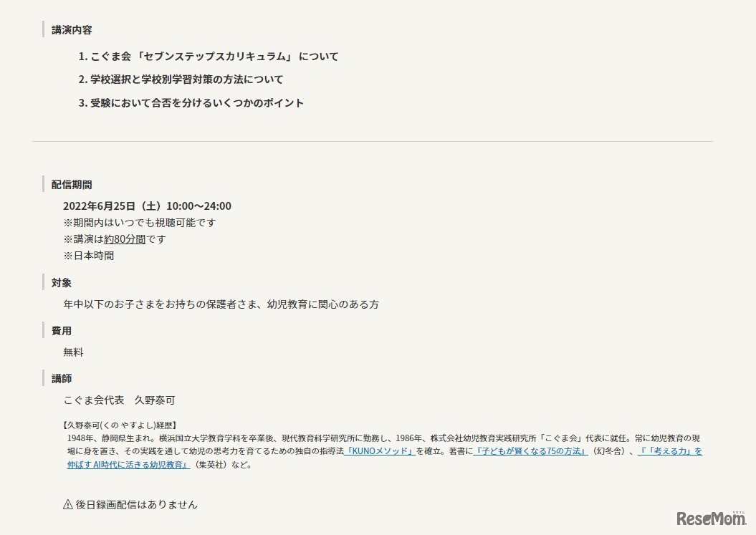Image resolution: width=756 pixels, height=535 pixels.
Task: Click the publisher text 集英社
Action: 211,463
